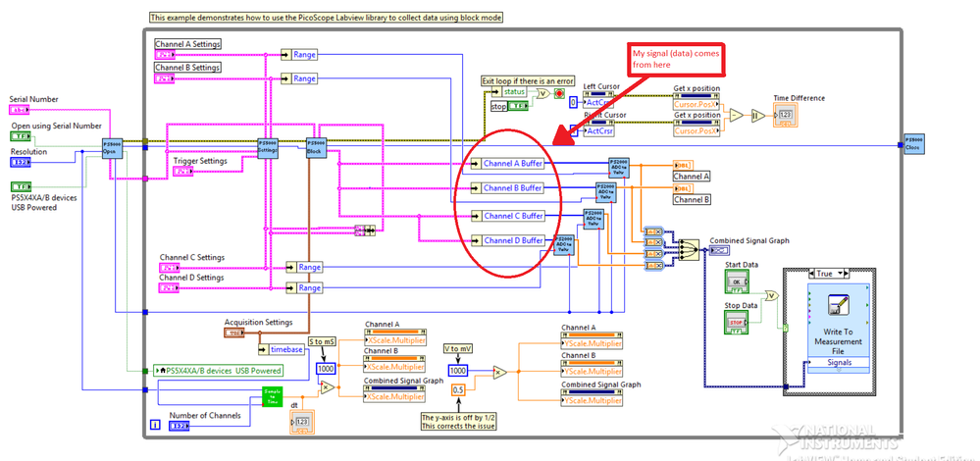This screenshot has width=980, height=461.
Task: Click the Or node beside the status unbundle
Action: pos(542,92)
